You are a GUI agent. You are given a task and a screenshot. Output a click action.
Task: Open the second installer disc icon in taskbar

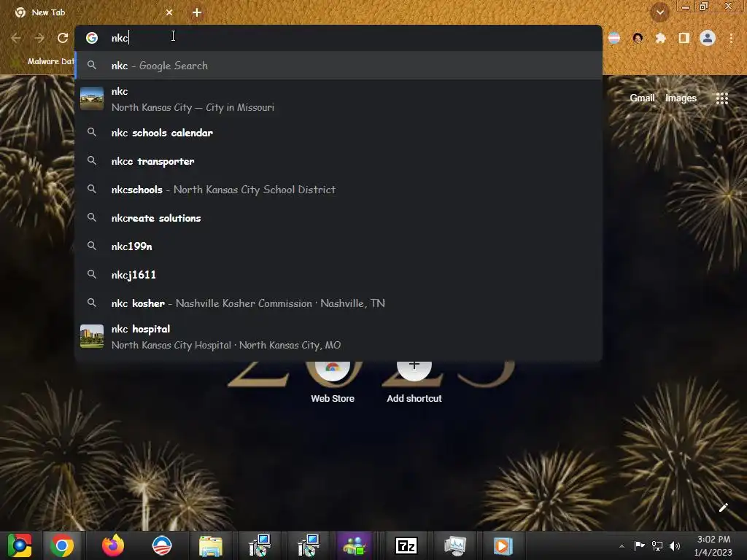(x=309, y=545)
